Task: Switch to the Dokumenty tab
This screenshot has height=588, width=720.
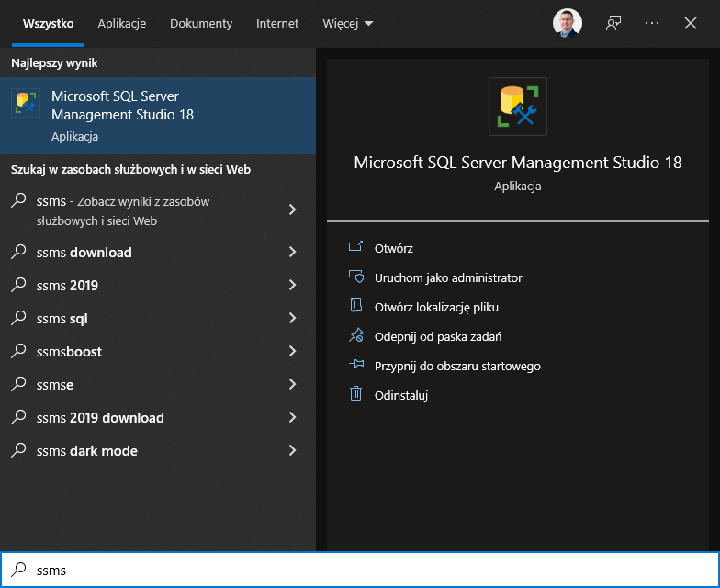Action: tap(201, 23)
